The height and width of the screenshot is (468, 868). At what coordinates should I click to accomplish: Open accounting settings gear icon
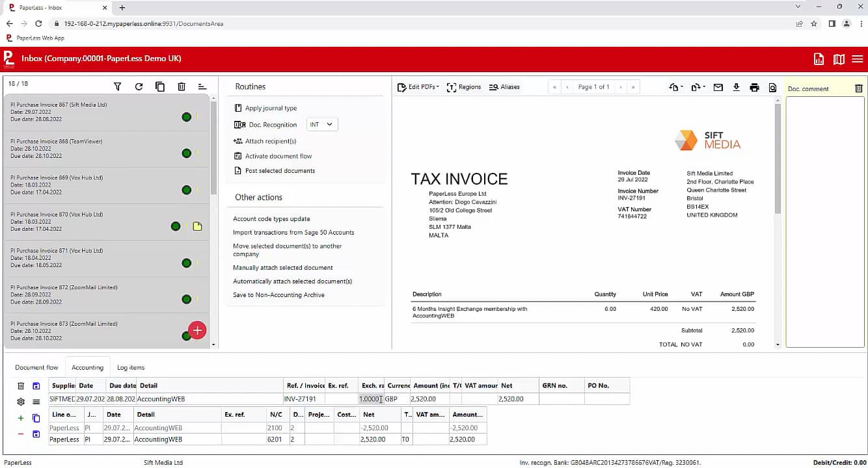click(x=21, y=402)
